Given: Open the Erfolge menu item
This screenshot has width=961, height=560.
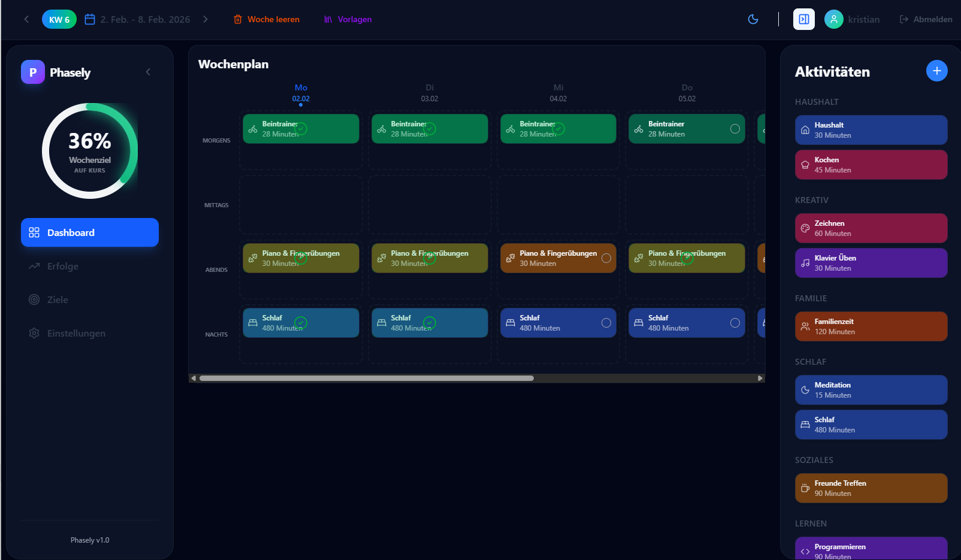Looking at the screenshot, I should tap(63, 266).
